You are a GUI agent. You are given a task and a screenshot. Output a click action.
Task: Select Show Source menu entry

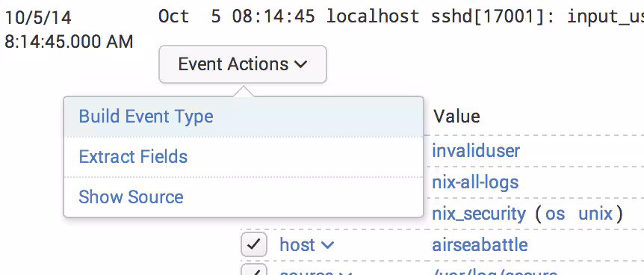click(x=243, y=197)
